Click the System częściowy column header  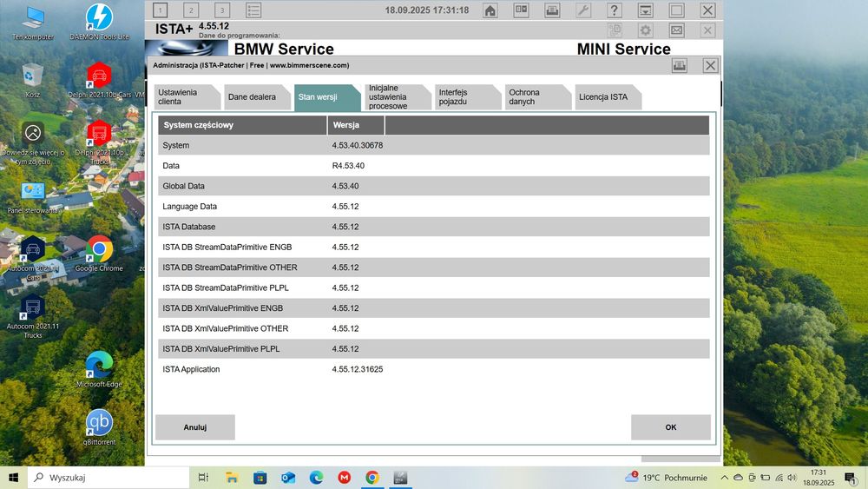(242, 125)
